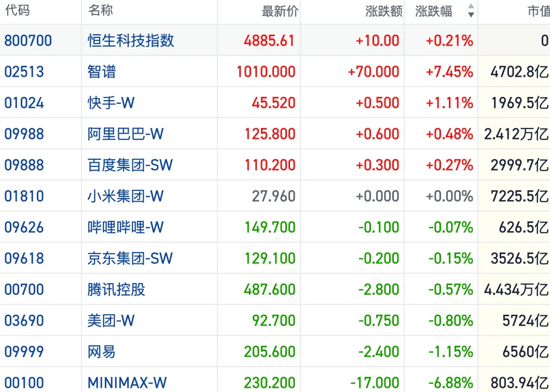Sort the table by 最新价 column

280,11
